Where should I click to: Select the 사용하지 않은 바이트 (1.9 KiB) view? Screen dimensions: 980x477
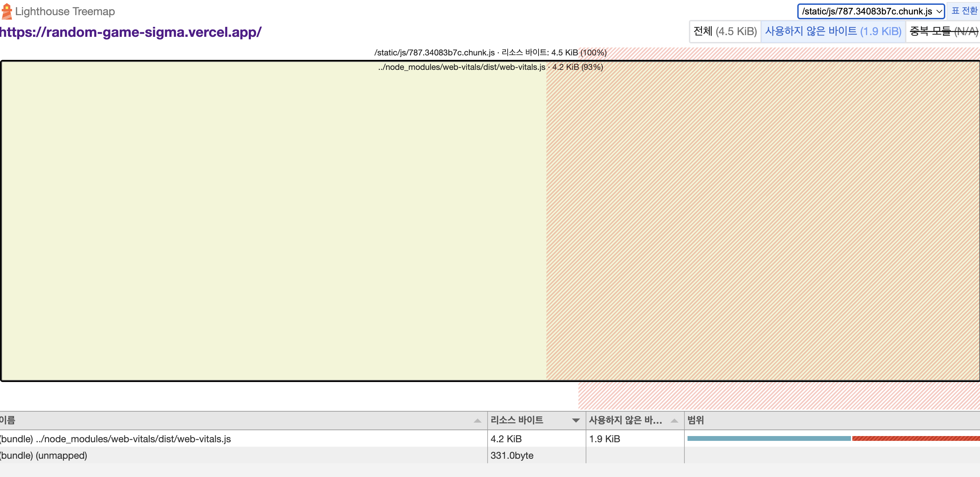click(x=833, y=31)
